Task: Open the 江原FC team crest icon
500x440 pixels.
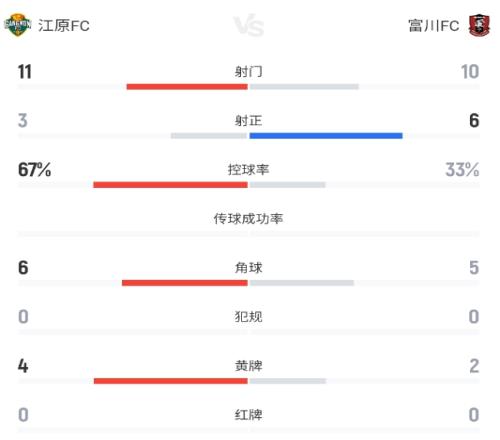Action: (x=18, y=25)
